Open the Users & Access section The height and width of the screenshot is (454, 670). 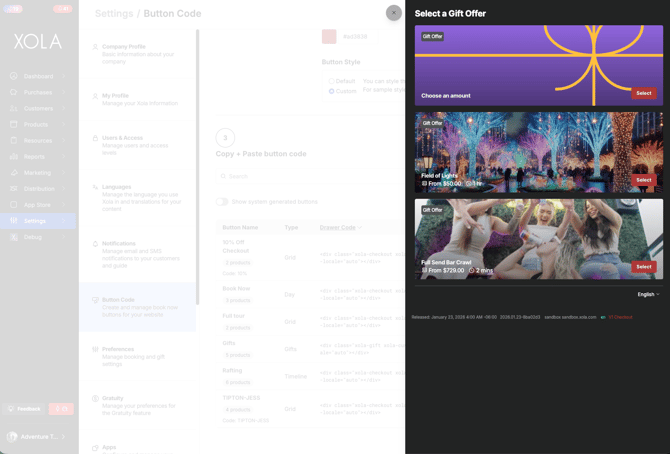coord(137,145)
